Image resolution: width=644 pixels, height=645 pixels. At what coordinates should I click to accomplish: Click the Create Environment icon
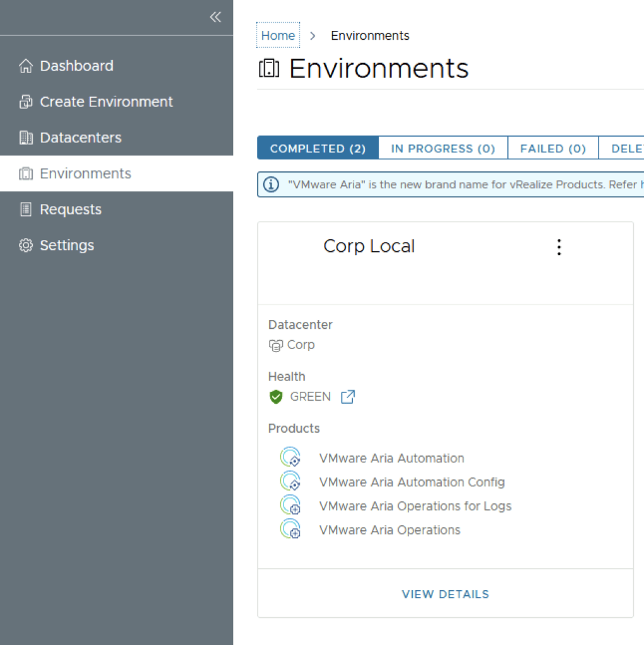coord(25,101)
